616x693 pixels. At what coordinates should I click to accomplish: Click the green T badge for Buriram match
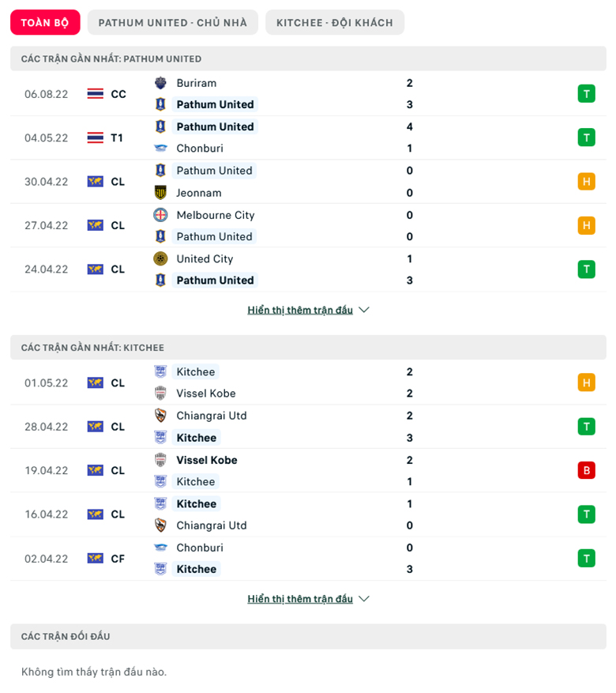pos(587,94)
